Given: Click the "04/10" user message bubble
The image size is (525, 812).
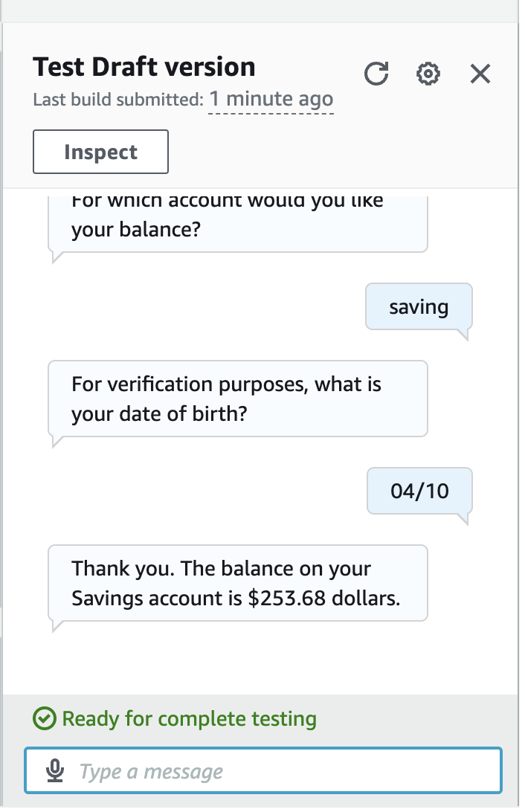Looking at the screenshot, I should [x=419, y=491].
